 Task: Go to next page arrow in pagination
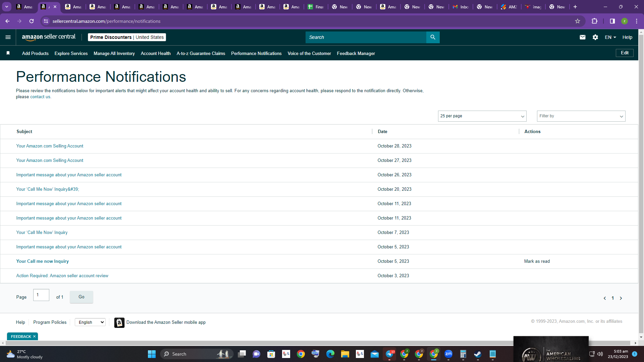pos(621,298)
